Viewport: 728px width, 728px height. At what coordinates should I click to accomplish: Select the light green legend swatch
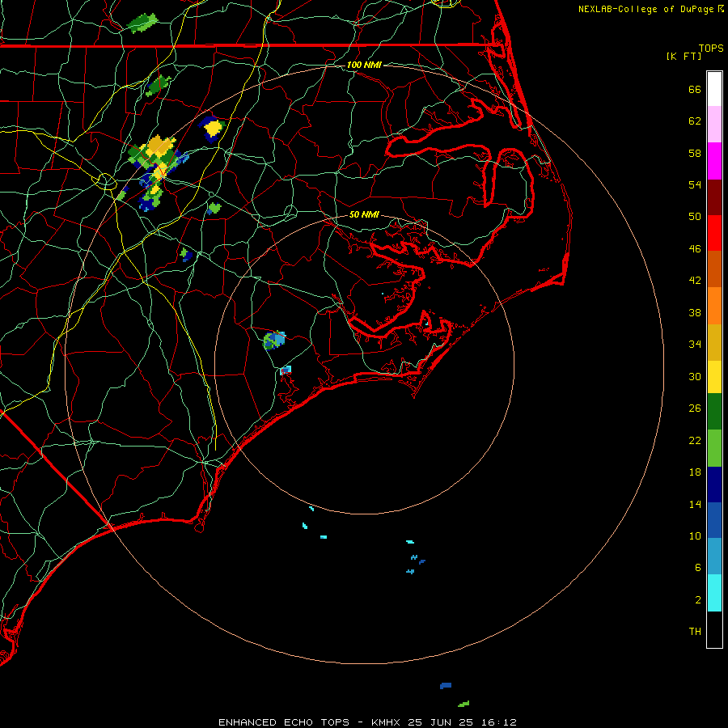(x=714, y=448)
